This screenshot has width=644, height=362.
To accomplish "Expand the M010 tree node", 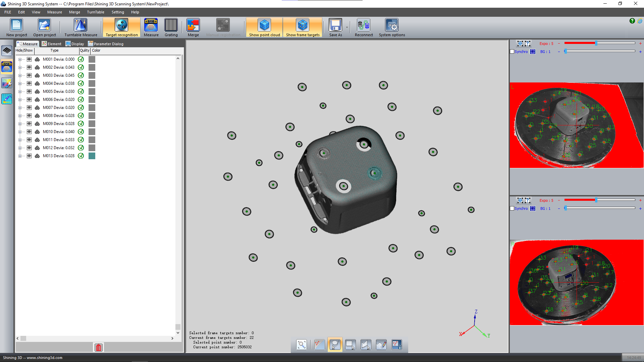I will point(20,132).
